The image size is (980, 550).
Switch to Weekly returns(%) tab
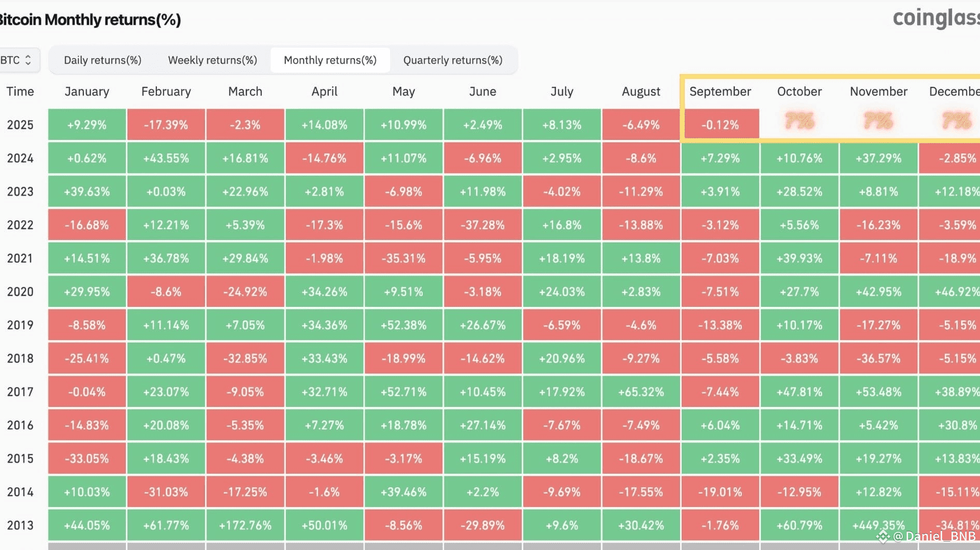coord(212,60)
